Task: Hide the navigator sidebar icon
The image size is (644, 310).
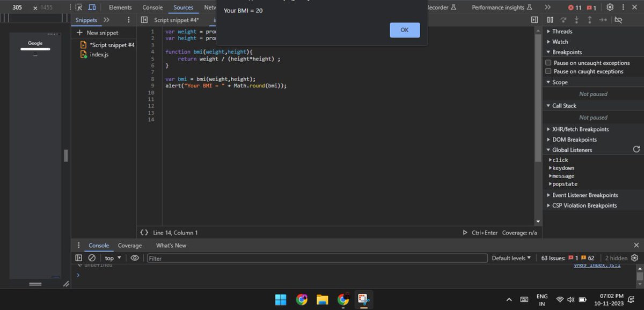Action: pos(144,20)
